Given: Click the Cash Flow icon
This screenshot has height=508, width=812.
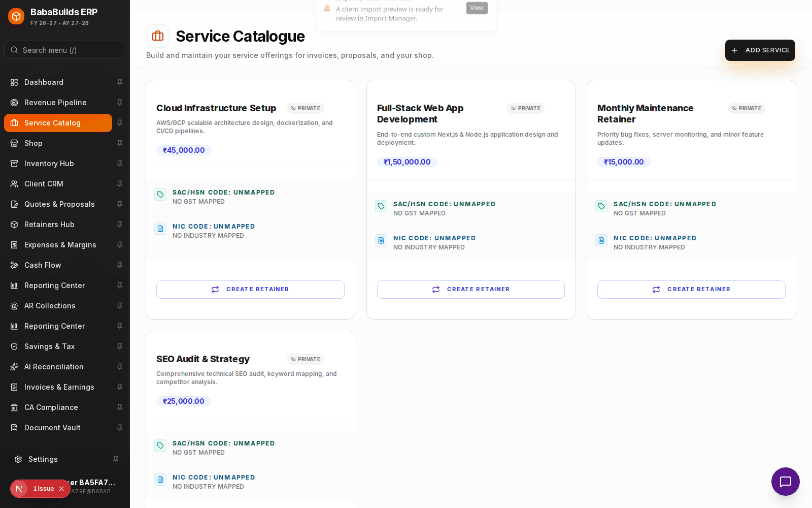Looking at the screenshot, I should click(x=14, y=265).
